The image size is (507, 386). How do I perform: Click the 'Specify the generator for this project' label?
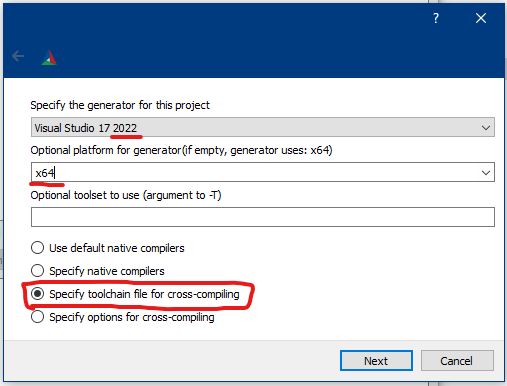click(x=120, y=105)
